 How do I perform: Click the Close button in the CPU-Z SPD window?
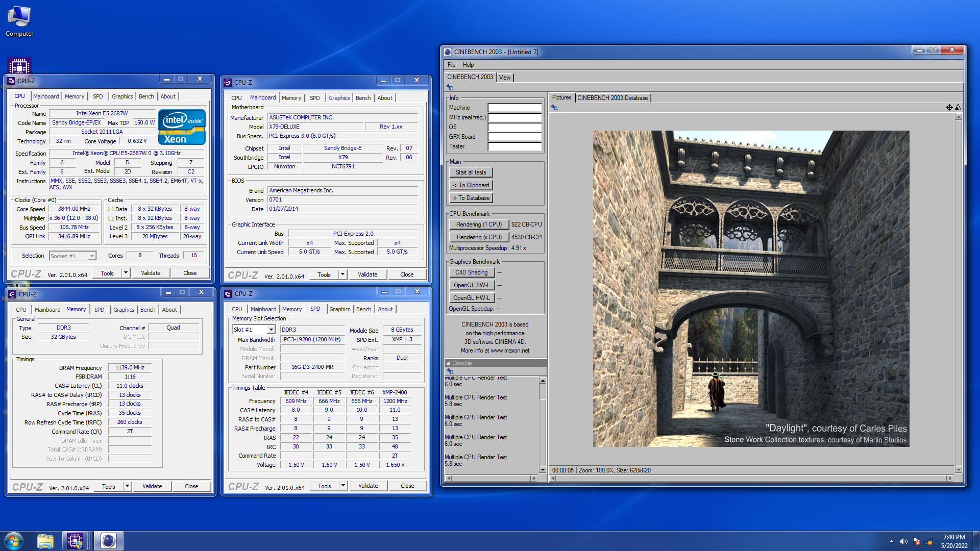coord(407,486)
